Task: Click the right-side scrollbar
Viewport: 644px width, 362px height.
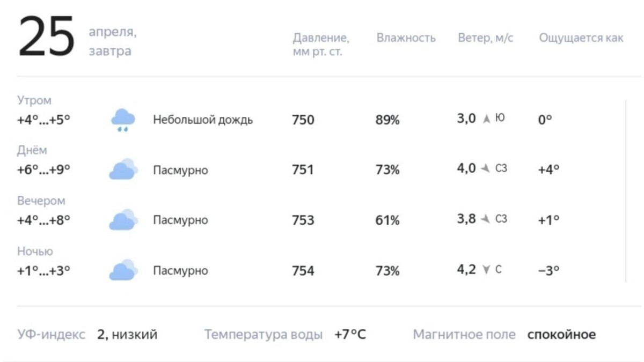Action: (625, 188)
